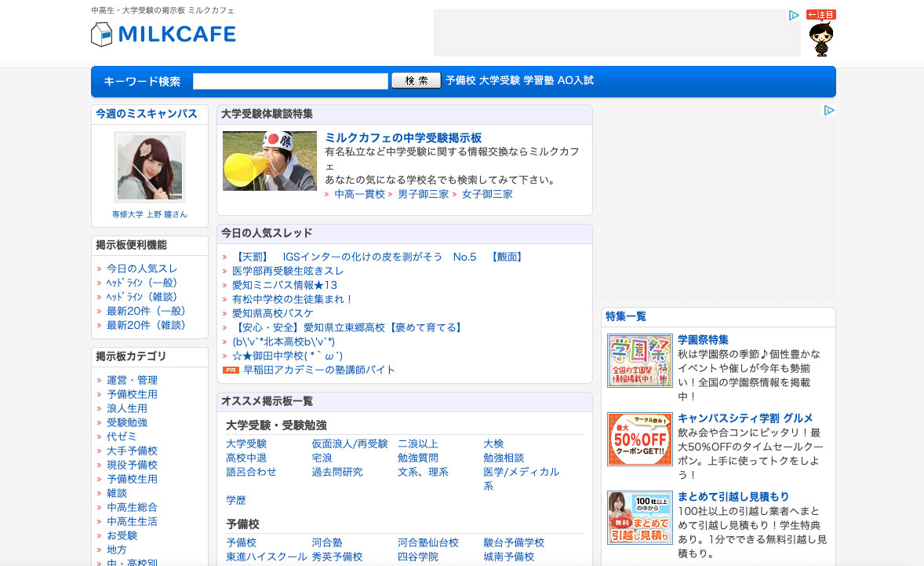Select the 大手予備校 category
Image resolution: width=924 pixels, height=566 pixels.
click(x=132, y=451)
